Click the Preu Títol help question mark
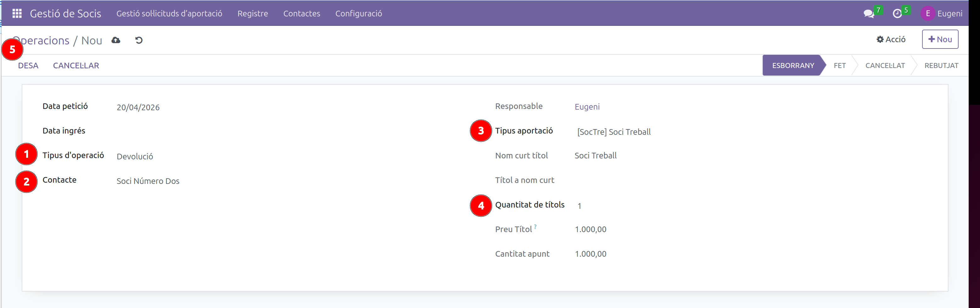The height and width of the screenshot is (308, 980). (x=535, y=227)
